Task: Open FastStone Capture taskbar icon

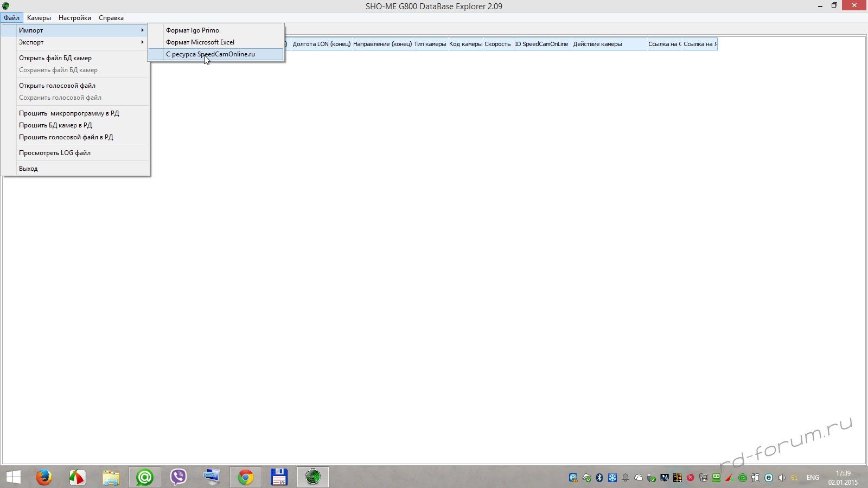Action: point(78,477)
